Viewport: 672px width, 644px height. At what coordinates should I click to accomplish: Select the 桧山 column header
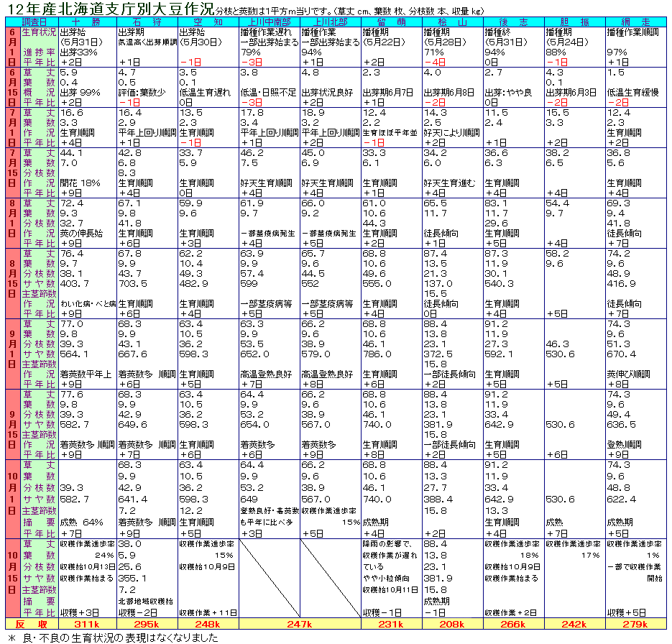pos(453,22)
